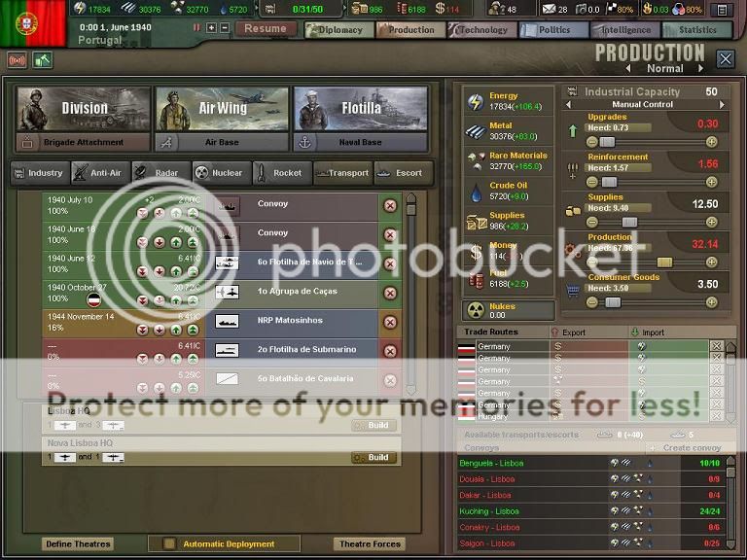Cancel the NRP Matosinhos production item
The image size is (747, 560).
tap(390, 322)
